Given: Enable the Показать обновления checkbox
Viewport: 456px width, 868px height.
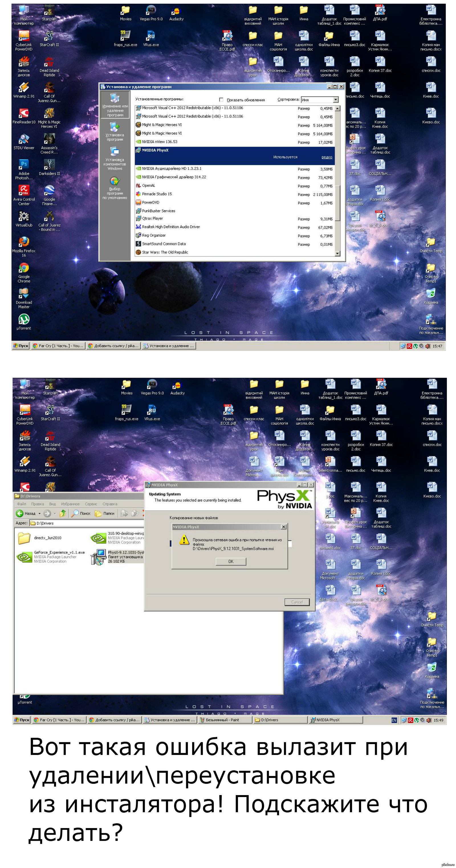Looking at the screenshot, I should tap(221, 100).
